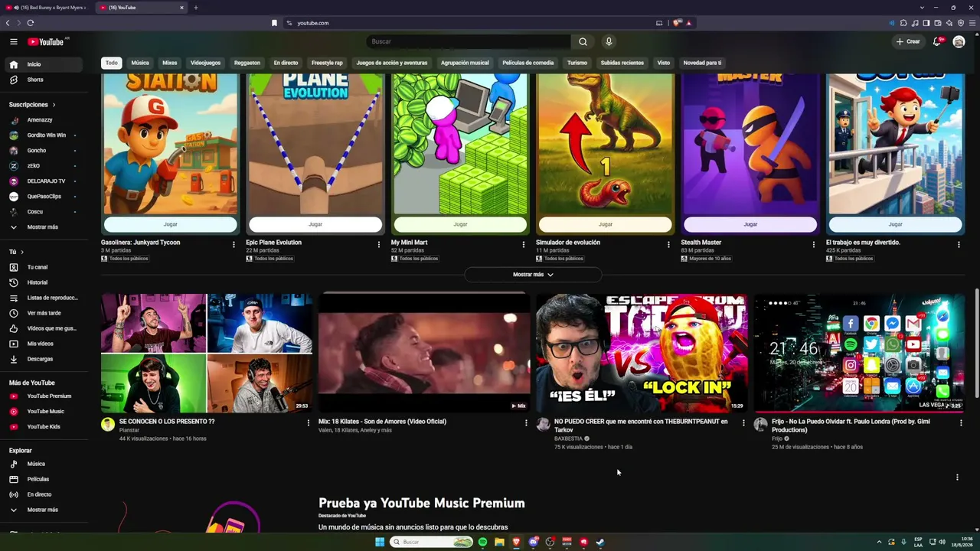The width and height of the screenshot is (980, 551).
Task: Select the Música filter chip
Action: pos(140,63)
